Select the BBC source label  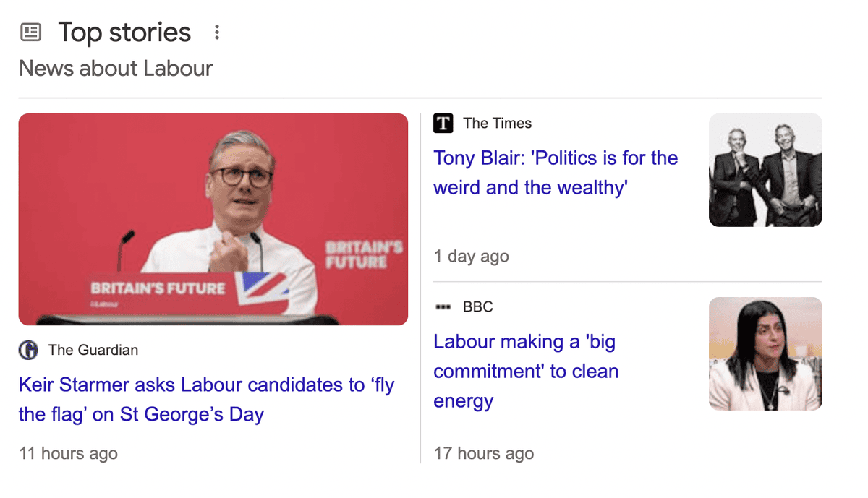[x=478, y=307]
